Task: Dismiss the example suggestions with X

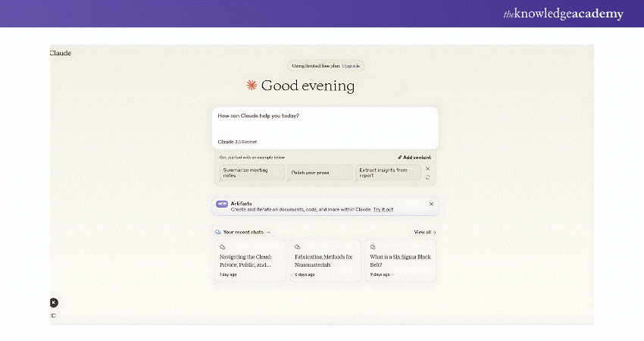Action: 428,168
